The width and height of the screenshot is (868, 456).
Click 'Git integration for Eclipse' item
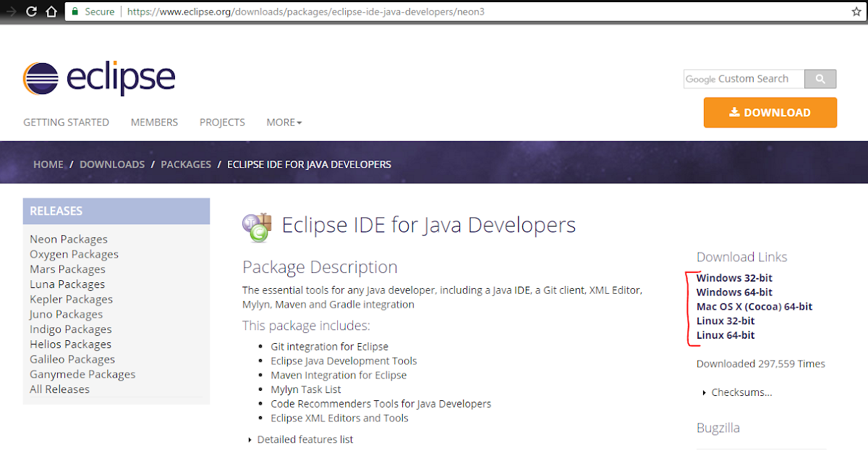pyautogui.click(x=329, y=347)
